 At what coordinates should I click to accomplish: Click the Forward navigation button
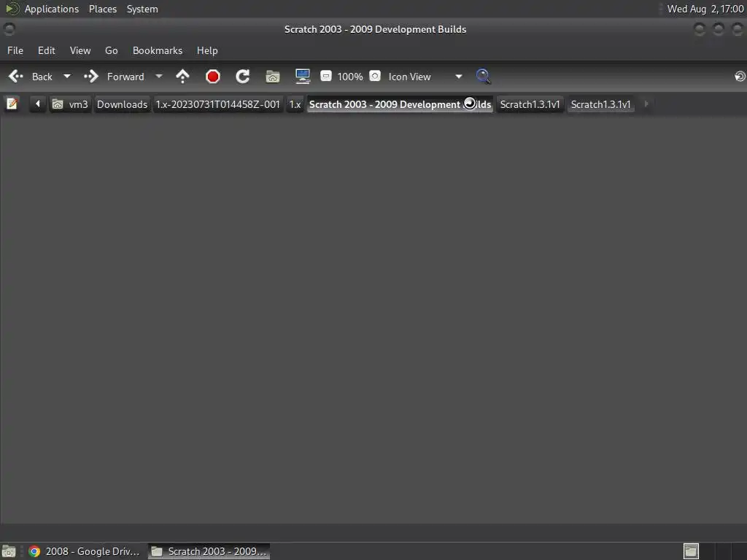tap(115, 77)
